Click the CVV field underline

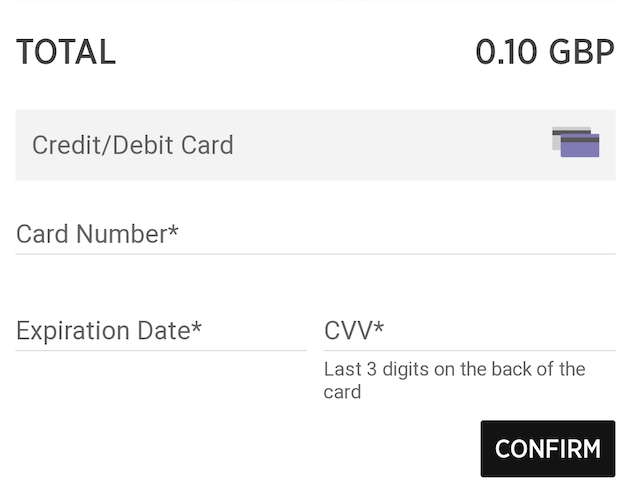tap(469, 351)
